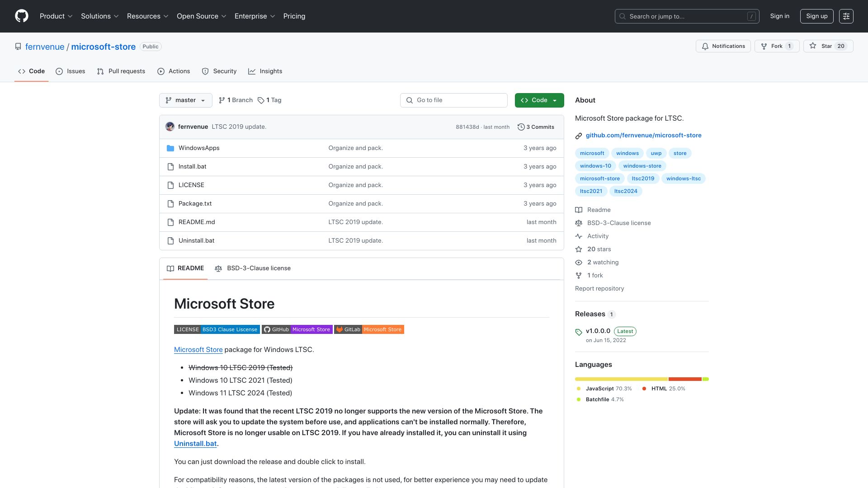Screen dimensions: 868x488
Task: Click the WindowsApps folder icon
Action: [170, 148]
